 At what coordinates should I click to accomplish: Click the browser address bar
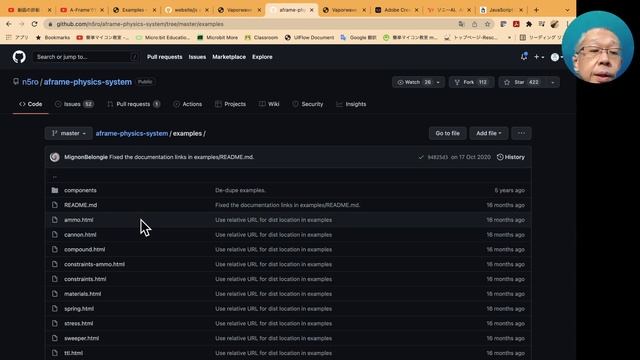253,24
